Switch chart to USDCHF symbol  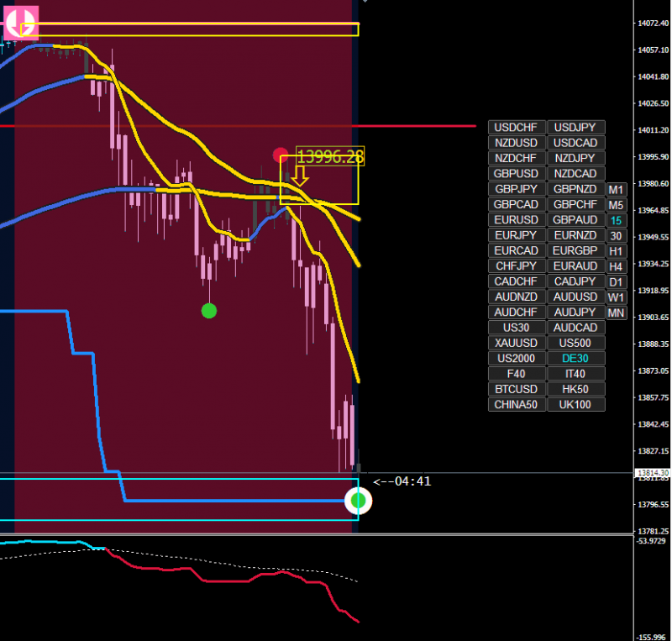point(517,128)
